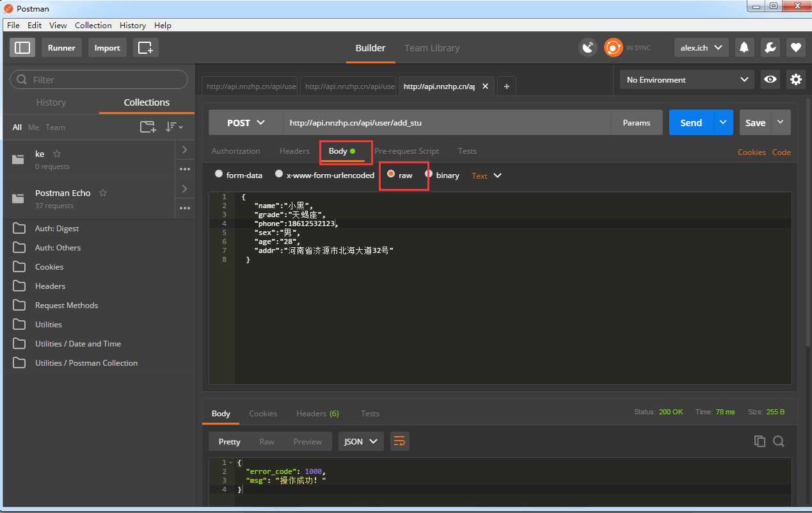Launch the Runner
Screen dimensions: 812x513
click(x=61, y=47)
